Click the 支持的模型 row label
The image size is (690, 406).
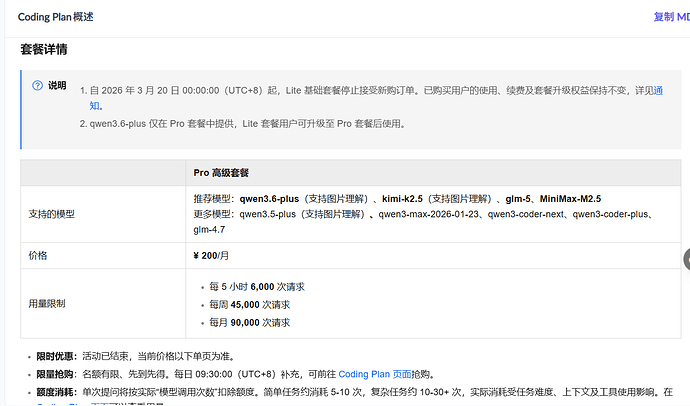[x=51, y=214]
